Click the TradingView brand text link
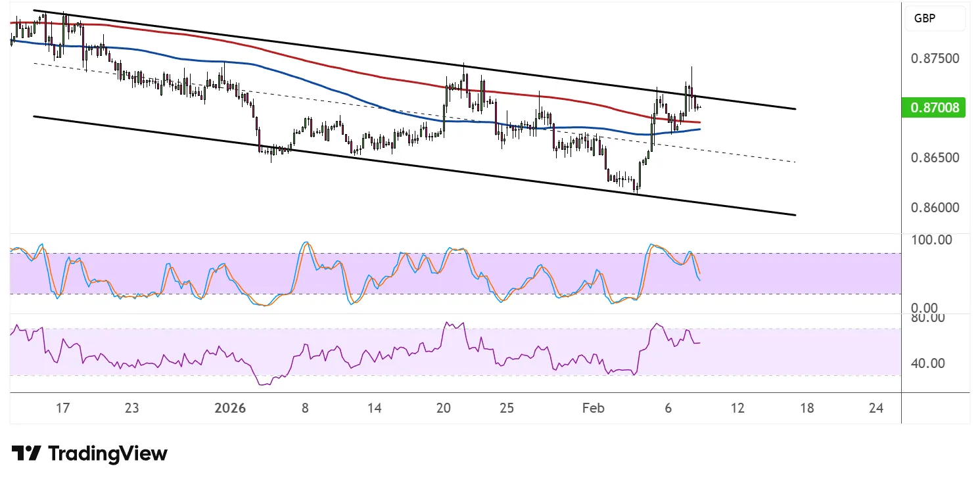The image size is (980, 483). pos(108,453)
